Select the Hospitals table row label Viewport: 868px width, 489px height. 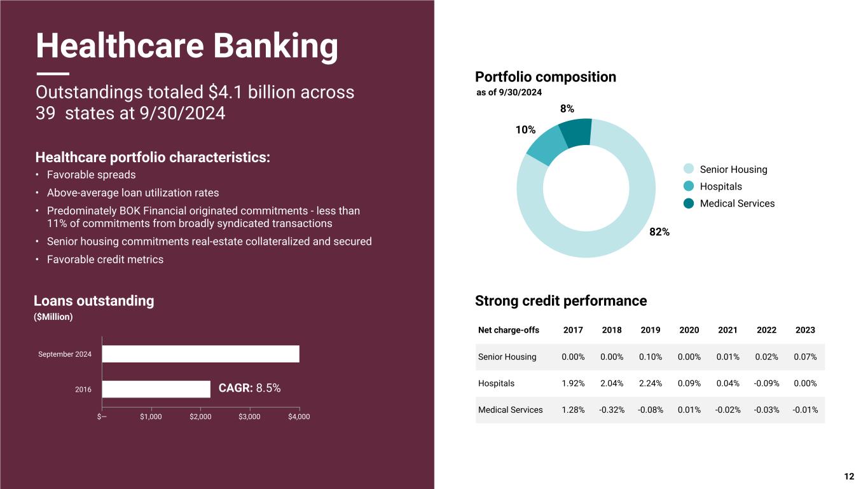point(497,383)
